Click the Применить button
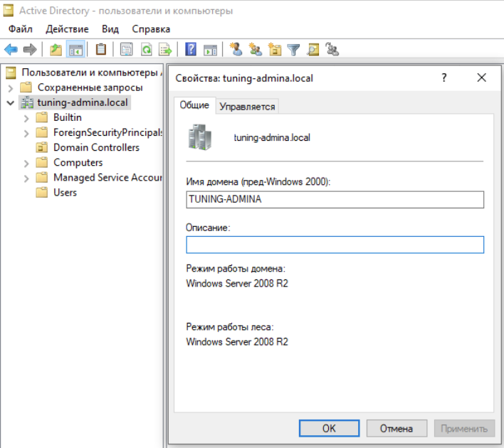 pyautogui.click(x=464, y=428)
